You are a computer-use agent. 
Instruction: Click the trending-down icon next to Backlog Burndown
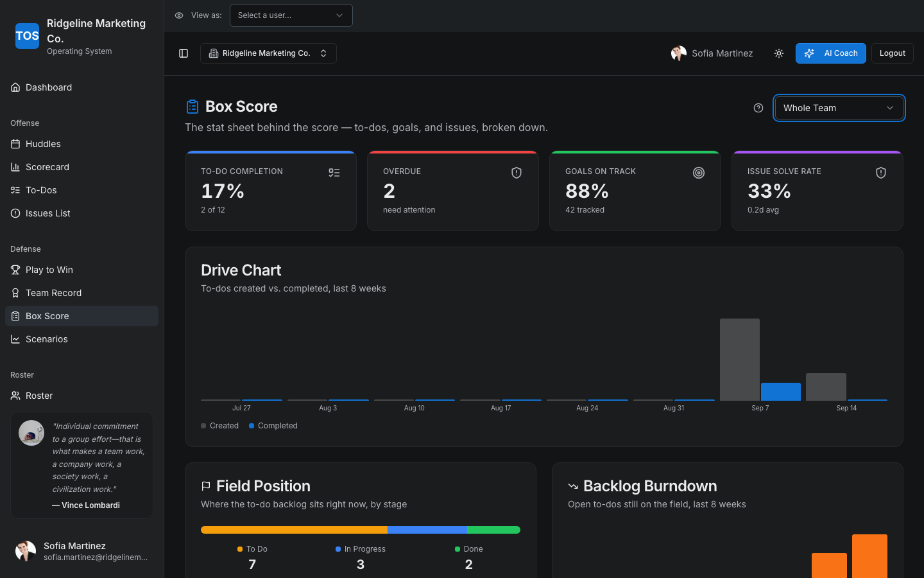[573, 486]
